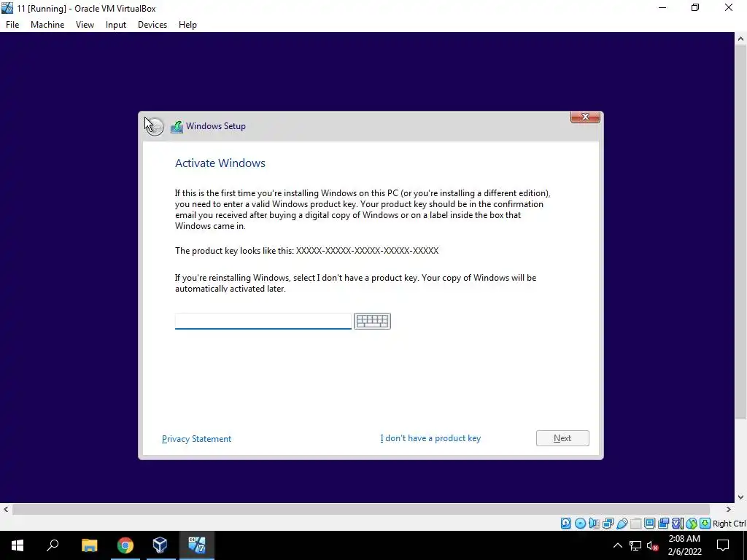Click the recording status icon in status bar
Screen dimensions: 747x560
[x=663, y=524]
